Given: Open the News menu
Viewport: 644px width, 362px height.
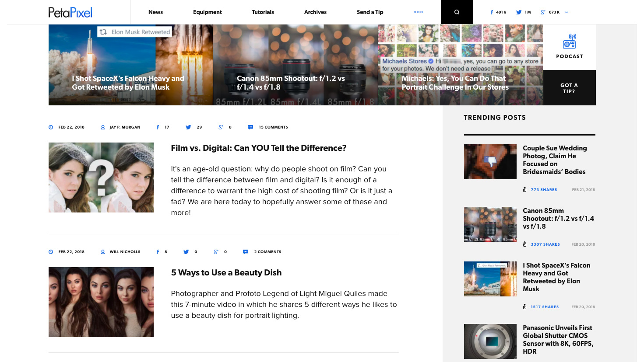Looking at the screenshot, I should coord(155,12).
